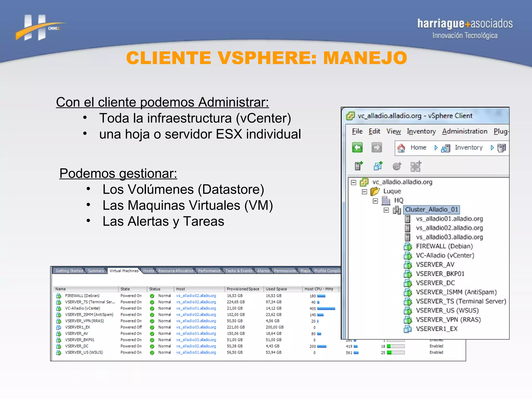Click the green Back navigation arrow

click(x=357, y=148)
